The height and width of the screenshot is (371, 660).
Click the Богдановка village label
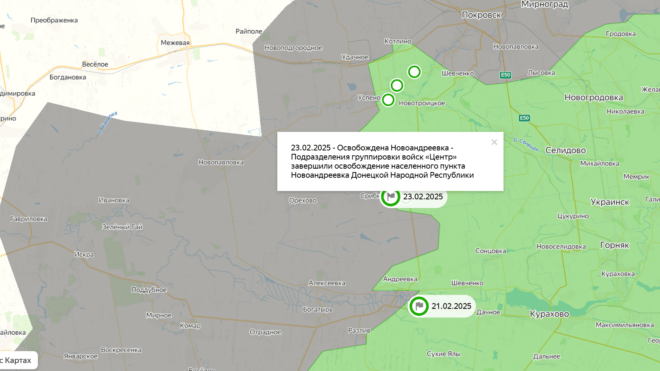pos(68,77)
